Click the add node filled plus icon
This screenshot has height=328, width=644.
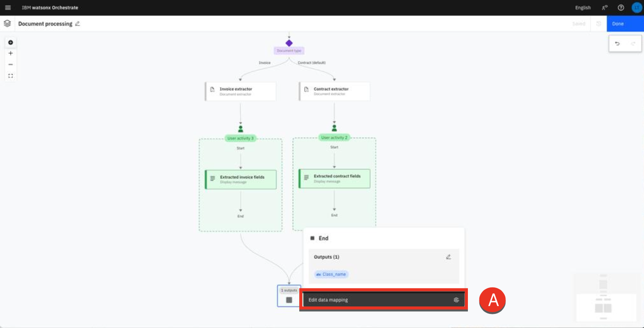click(x=11, y=42)
